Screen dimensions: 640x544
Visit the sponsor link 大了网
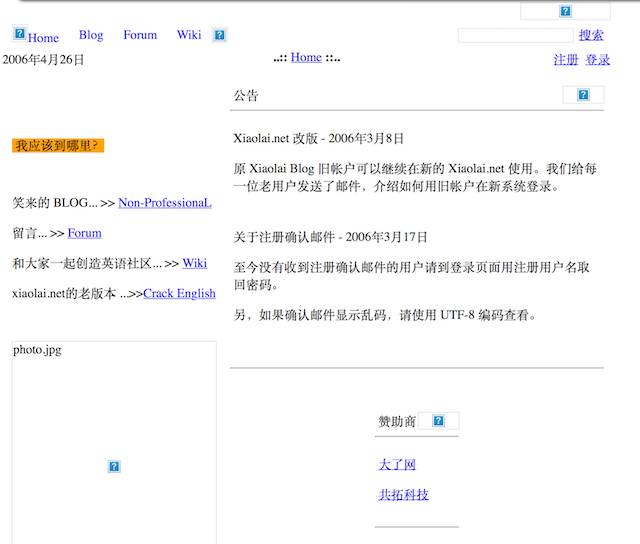click(x=397, y=465)
